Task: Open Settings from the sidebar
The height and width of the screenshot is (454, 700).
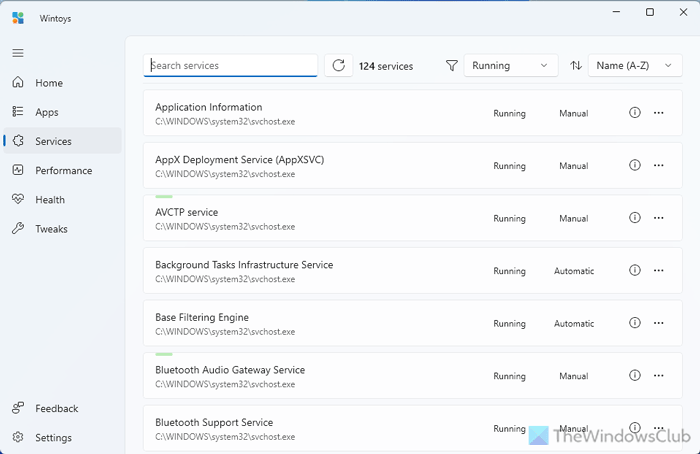Action: point(53,437)
